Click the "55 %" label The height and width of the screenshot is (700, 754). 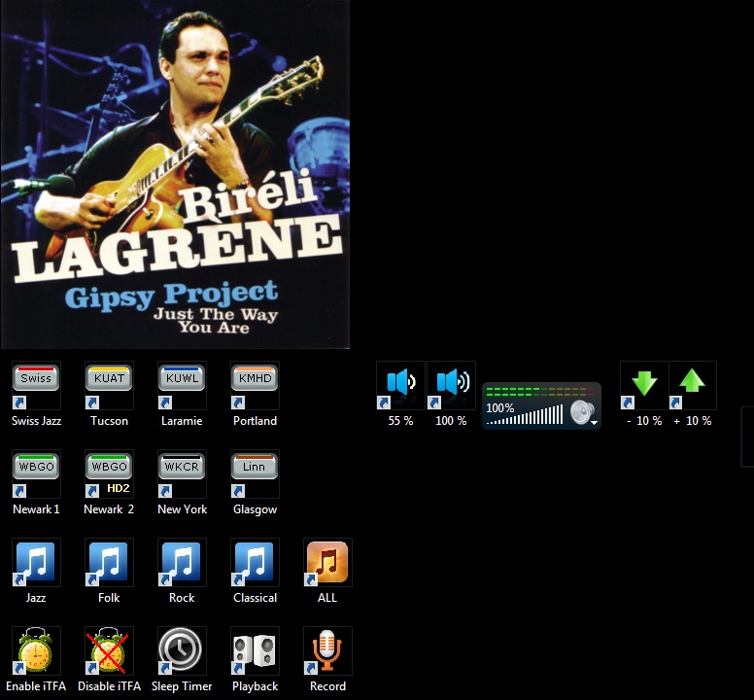tap(400, 421)
